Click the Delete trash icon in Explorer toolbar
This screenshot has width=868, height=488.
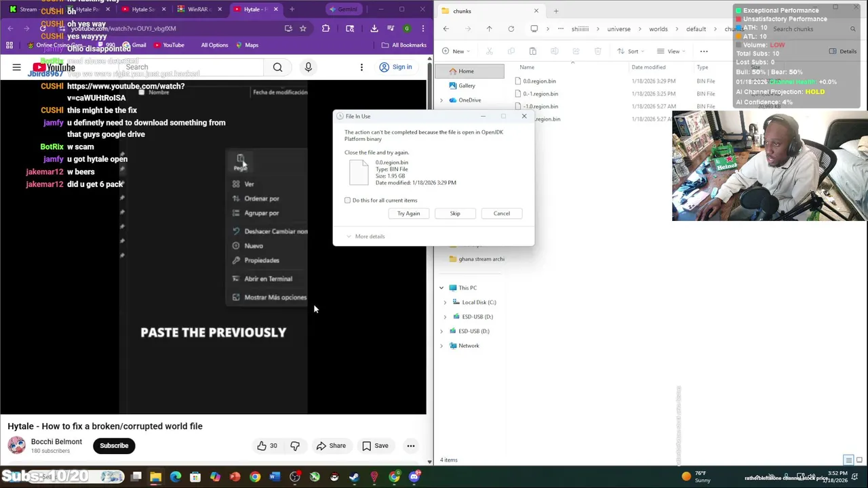597,52
